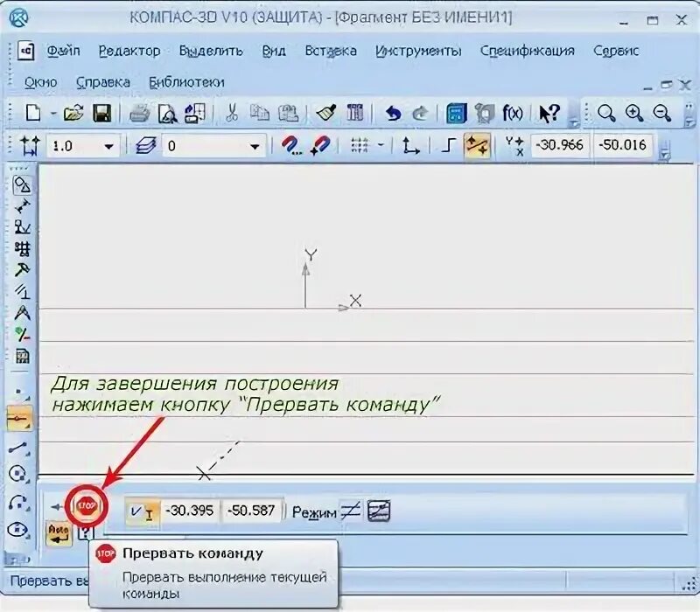
Task: Open the Выделить menu
Action: point(211,51)
